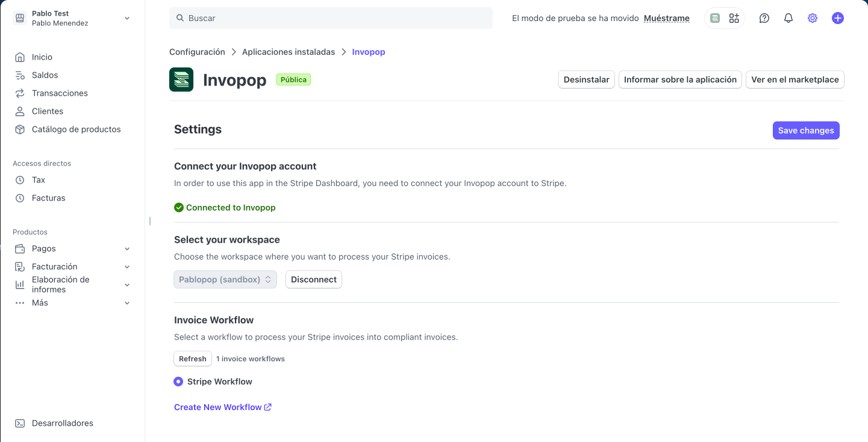Image resolution: width=868 pixels, height=442 pixels.
Task: Open the apps grid icon in top bar
Action: [x=734, y=18]
